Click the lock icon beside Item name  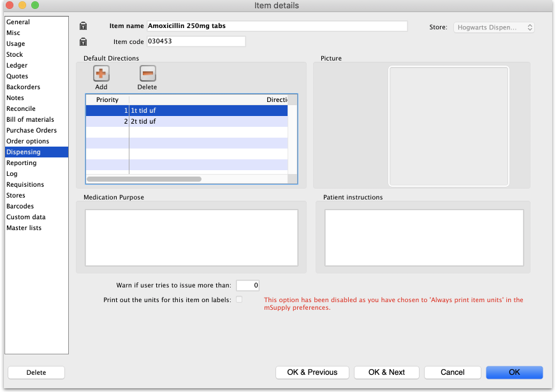tap(83, 26)
